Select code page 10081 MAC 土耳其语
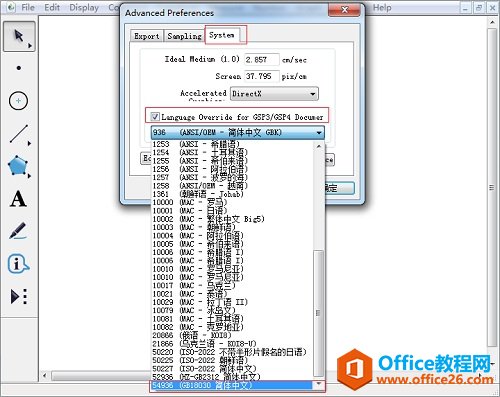 click(232, 319)
